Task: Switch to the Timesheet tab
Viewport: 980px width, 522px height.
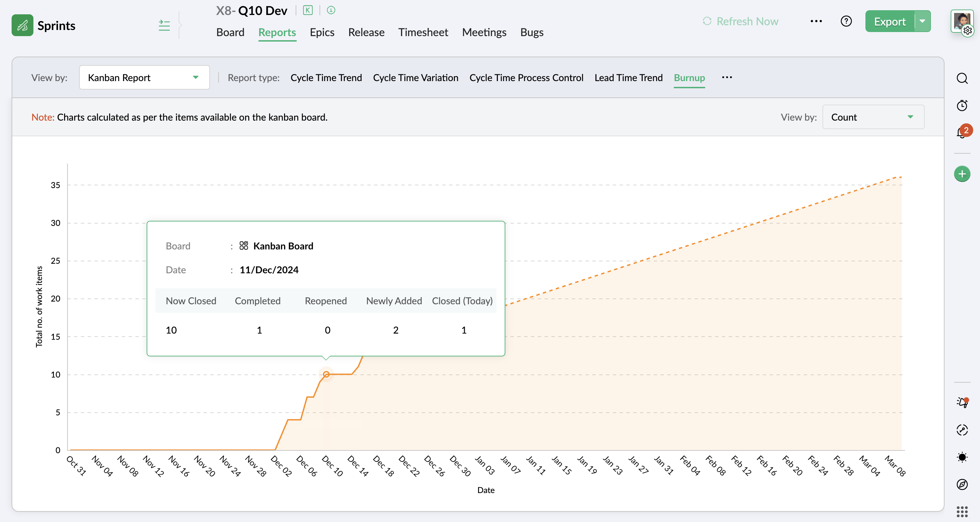Action: [x=423, y=32]
